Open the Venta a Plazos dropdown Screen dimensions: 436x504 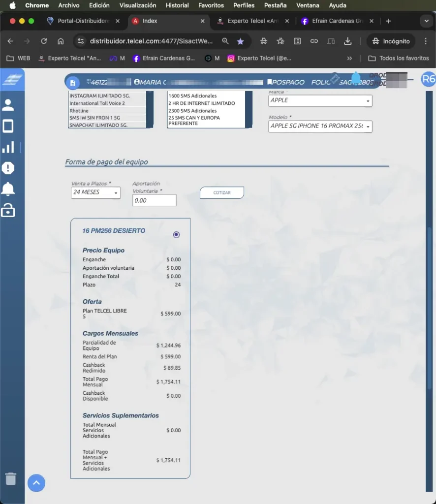(96, 192)
